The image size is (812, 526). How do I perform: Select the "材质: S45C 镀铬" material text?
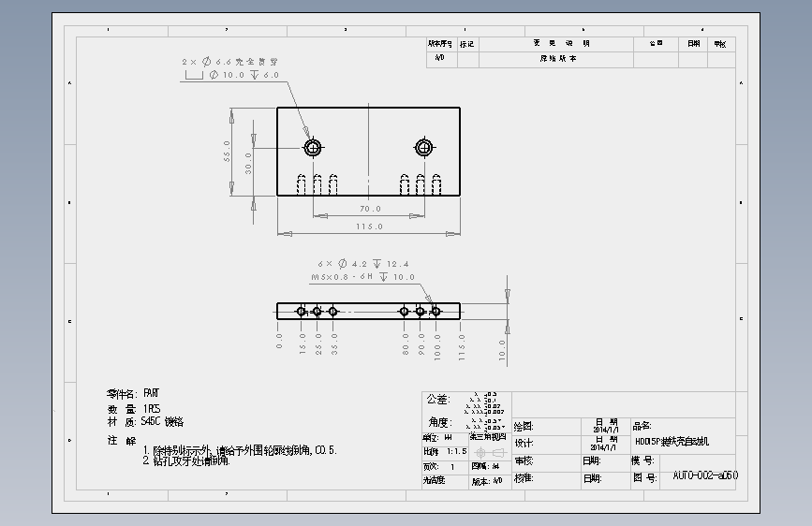145,422
